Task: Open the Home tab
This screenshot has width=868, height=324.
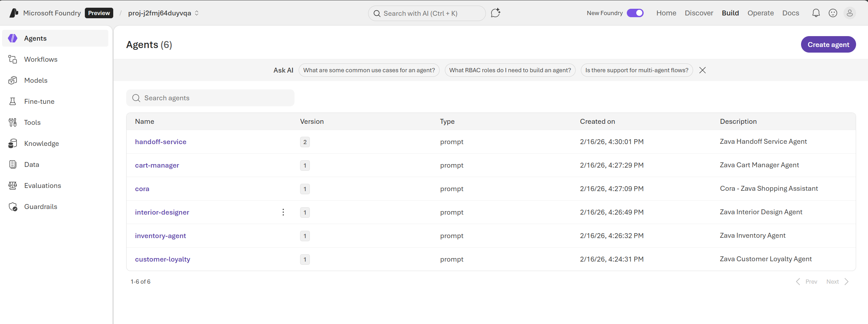Action: click(666, 13)
